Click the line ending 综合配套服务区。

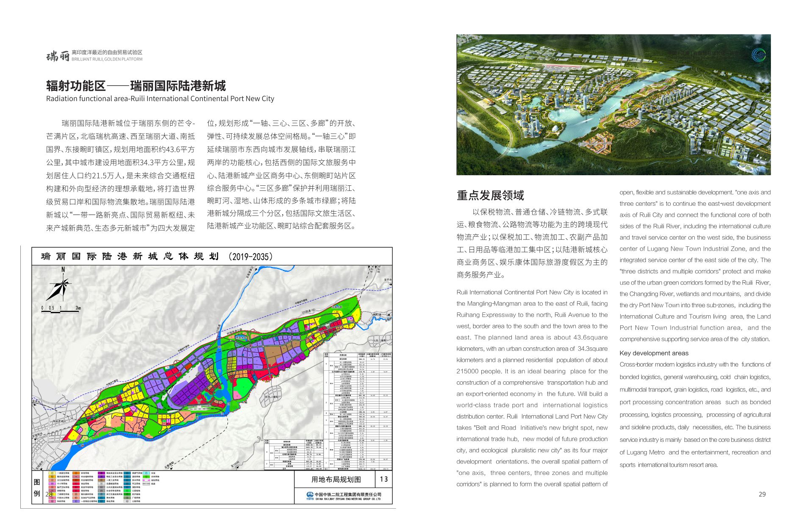281,226
